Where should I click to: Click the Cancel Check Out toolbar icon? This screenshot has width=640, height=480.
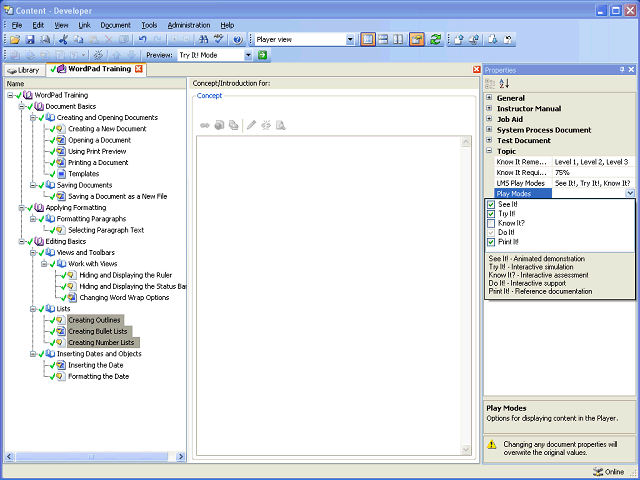click(508, 40)
